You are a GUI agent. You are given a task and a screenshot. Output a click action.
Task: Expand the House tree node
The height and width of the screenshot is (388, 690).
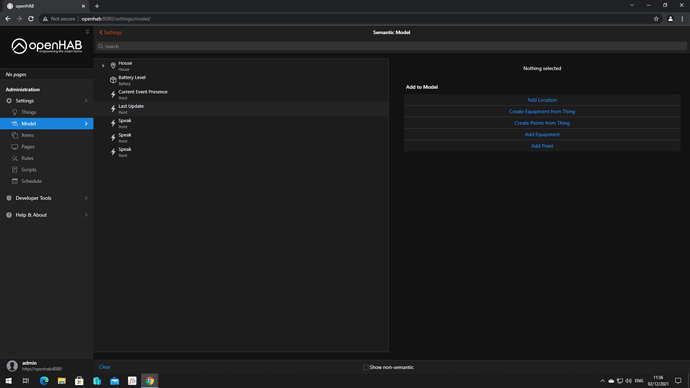coord(103,66)
